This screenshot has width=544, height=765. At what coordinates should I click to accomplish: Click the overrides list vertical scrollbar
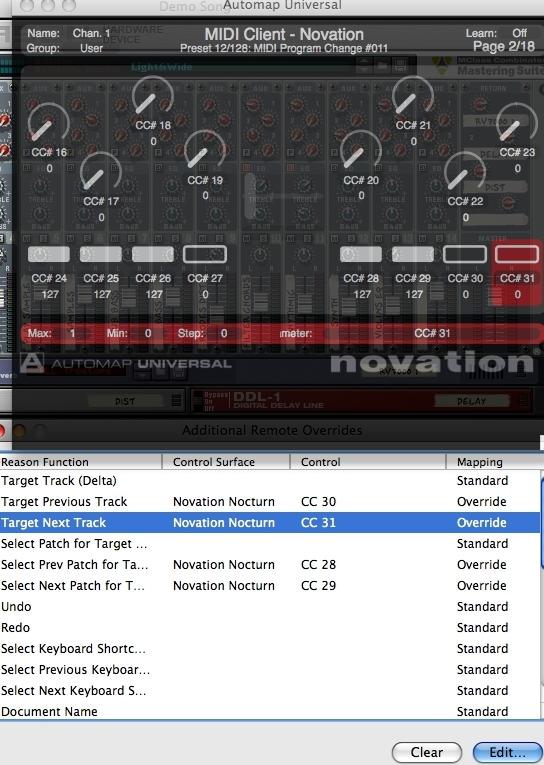[542, 523]
